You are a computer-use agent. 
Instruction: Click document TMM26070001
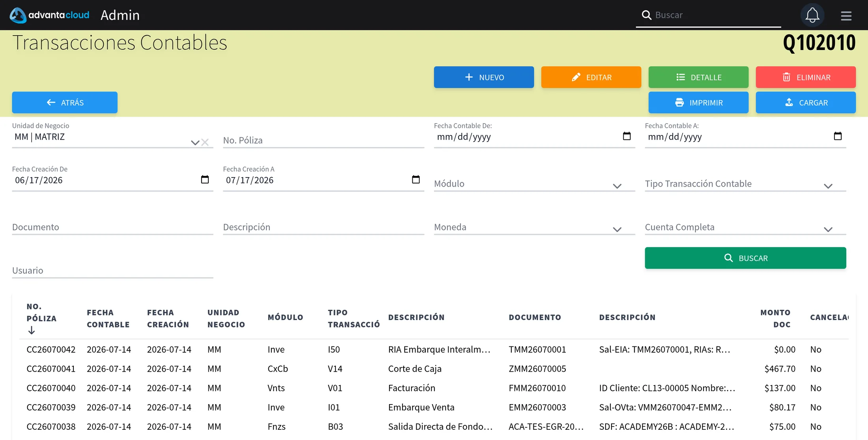(x=537, y=349)
